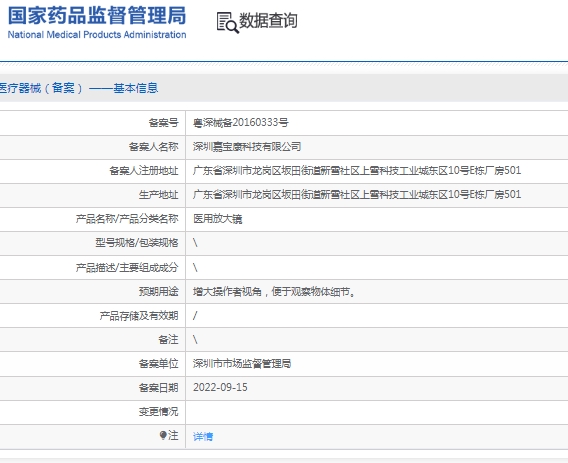Click the 备注 label

tap(168, 340)
